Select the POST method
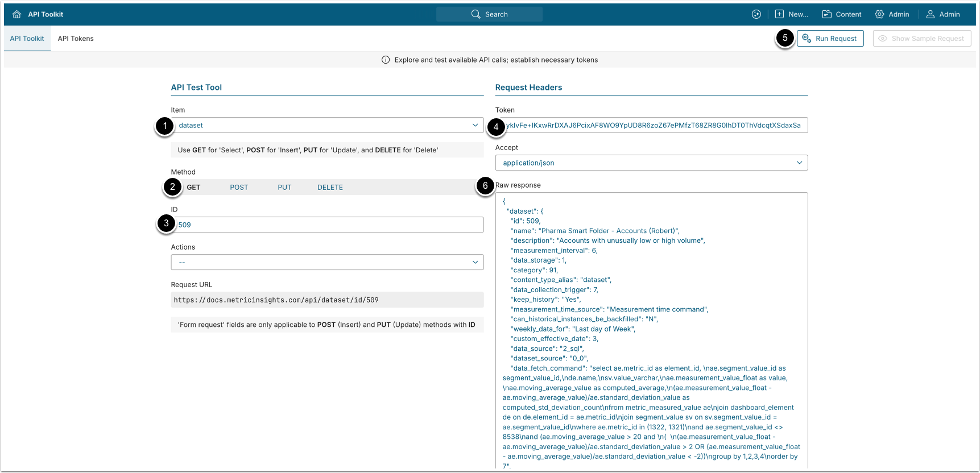 click(239, 187)
